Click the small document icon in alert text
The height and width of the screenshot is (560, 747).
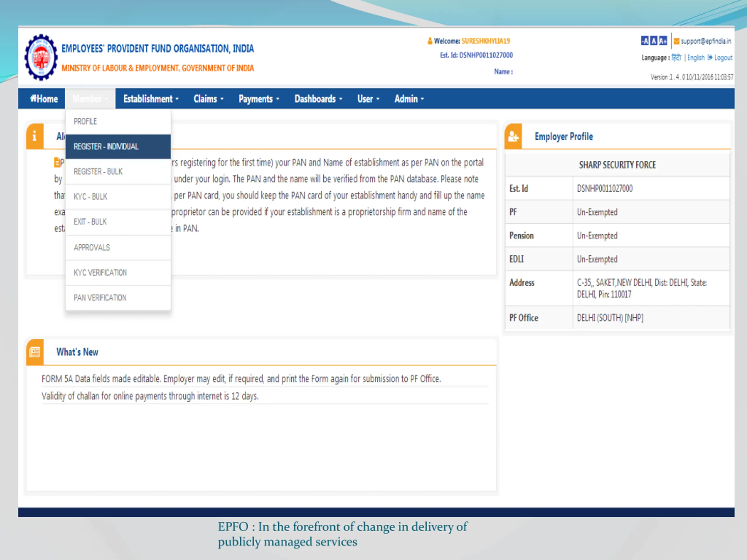[57, 162]
